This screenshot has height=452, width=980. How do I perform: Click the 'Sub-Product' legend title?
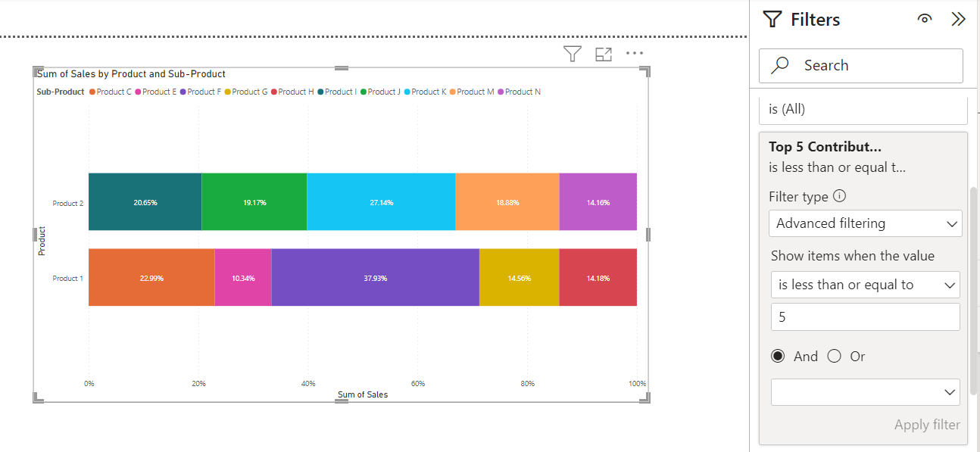coord(61,92)
